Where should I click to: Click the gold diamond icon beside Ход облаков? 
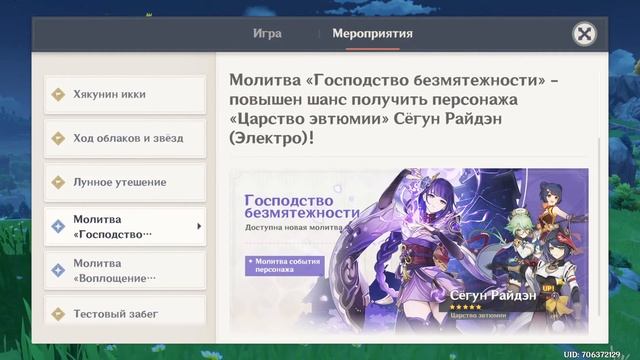coord(58,138)
